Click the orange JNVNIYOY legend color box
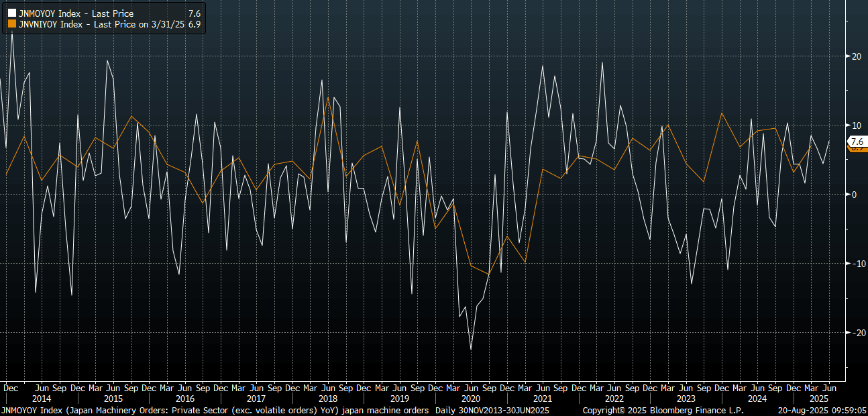 (11, 24)
